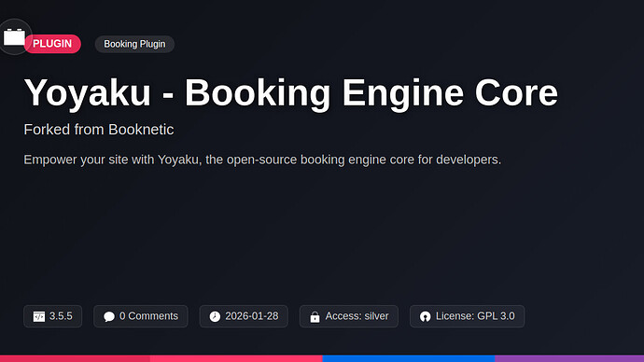Click the license icon

click(x=425, y=316)
